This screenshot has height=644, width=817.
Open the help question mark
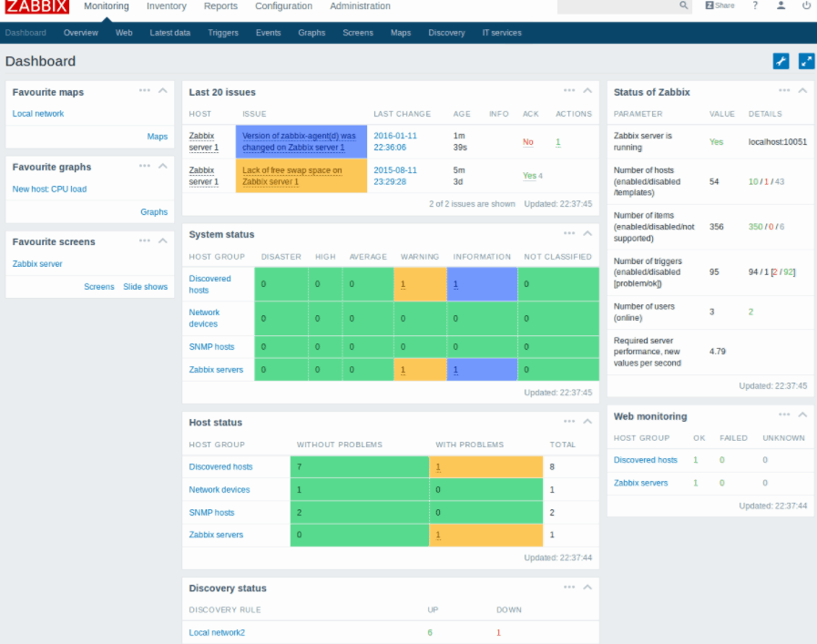(755, 5)
